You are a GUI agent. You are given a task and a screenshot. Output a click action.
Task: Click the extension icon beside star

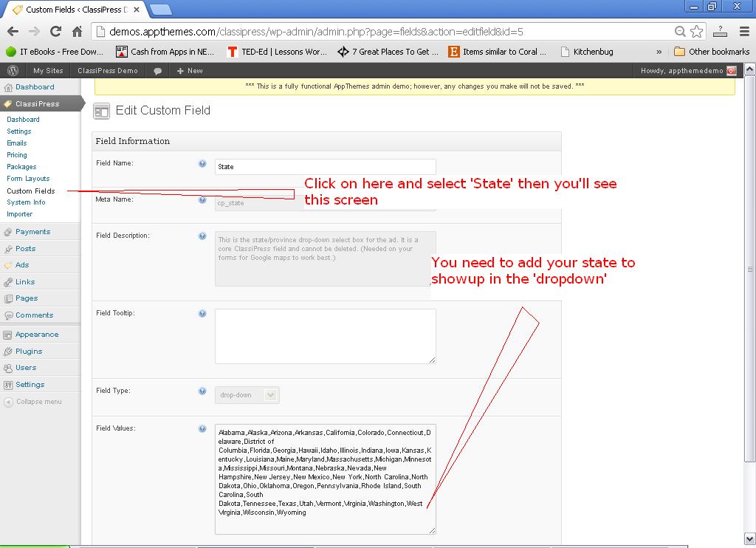click(720, 32)
